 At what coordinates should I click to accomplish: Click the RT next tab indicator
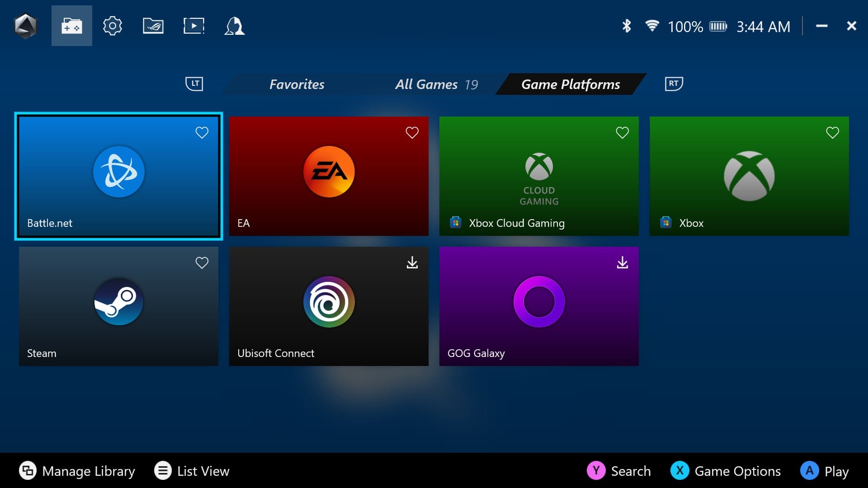click(674, 84)
